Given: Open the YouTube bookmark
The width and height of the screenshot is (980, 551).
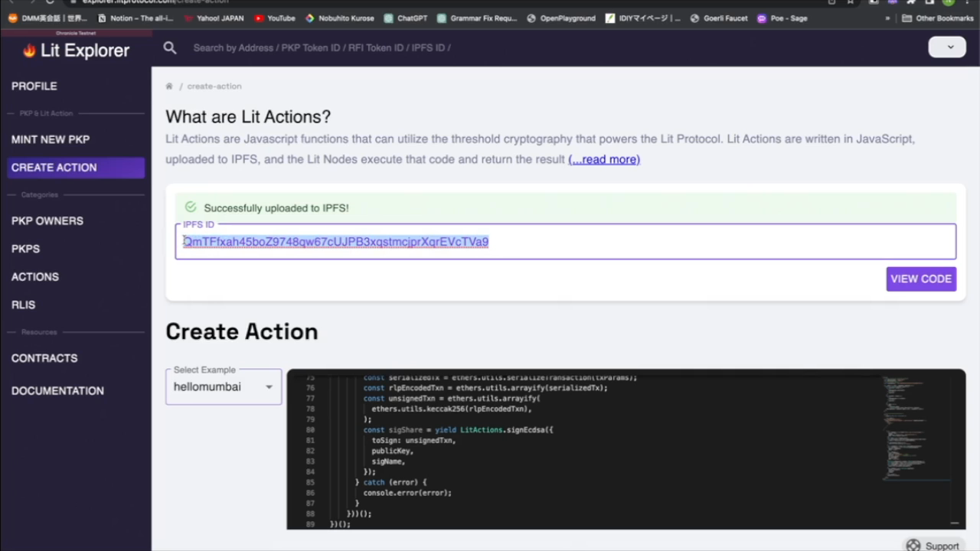Looking at the screenshot, I should coord(274,18).
